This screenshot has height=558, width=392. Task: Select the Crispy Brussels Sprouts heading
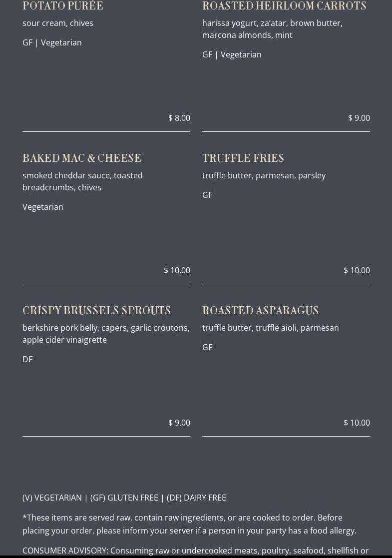tap(96, 311)
